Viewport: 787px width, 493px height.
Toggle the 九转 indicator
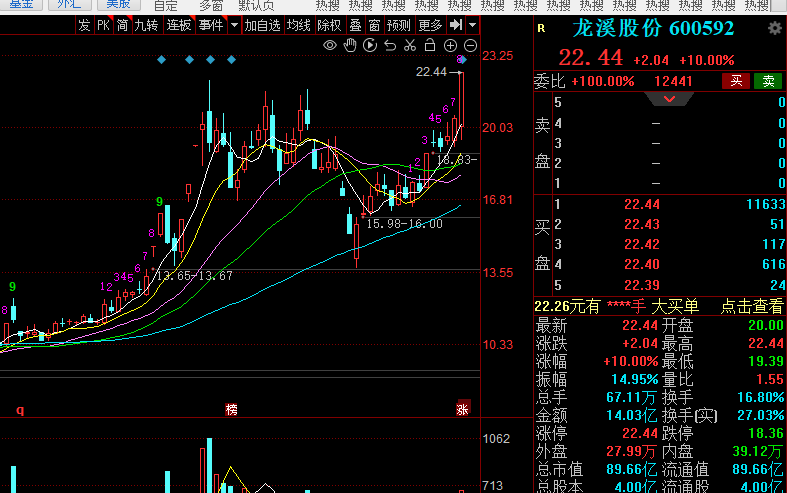coord(147,25)
